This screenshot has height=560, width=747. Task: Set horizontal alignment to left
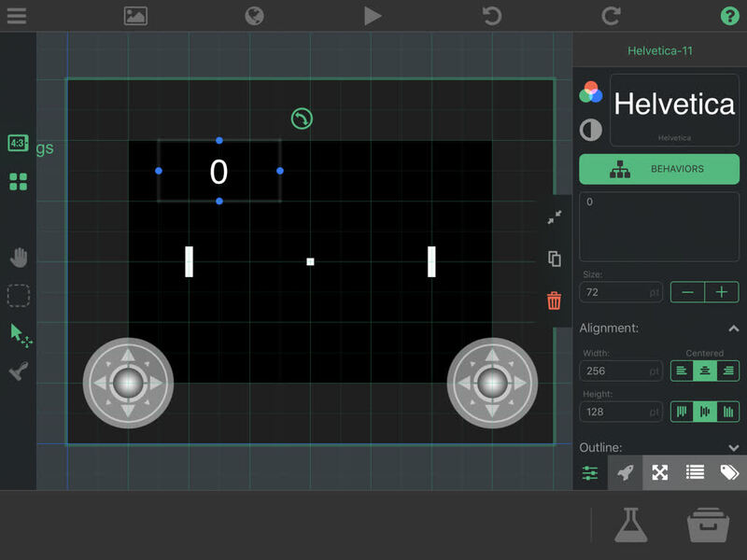click(x=682, y=371)
